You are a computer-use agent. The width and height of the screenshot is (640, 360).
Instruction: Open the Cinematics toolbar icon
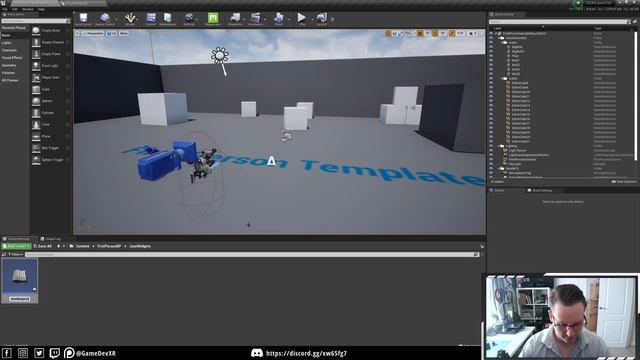[x=256, y=19]
